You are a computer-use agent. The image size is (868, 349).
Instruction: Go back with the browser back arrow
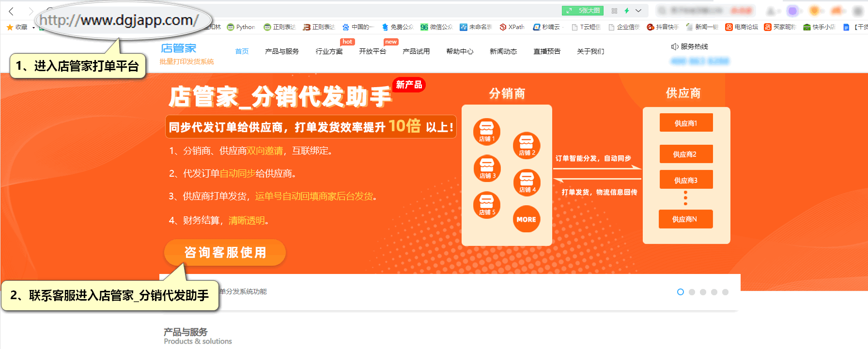[11, 11]
